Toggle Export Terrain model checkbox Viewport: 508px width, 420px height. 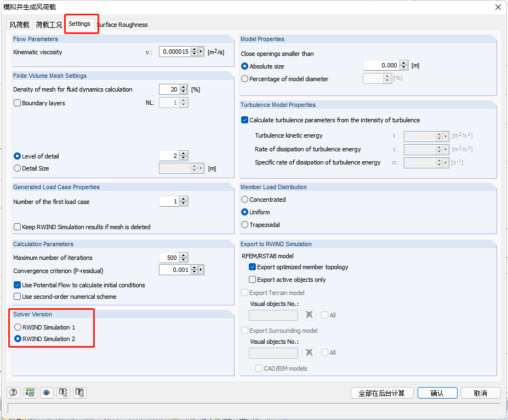[244, 293]
